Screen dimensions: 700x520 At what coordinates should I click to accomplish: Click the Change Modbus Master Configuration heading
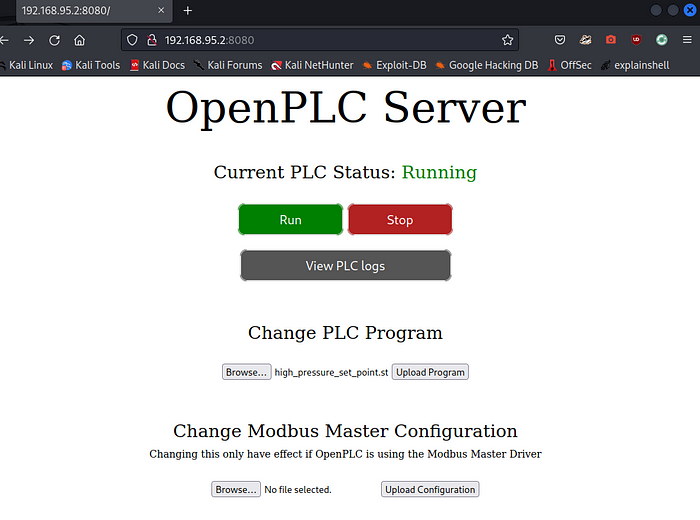pyautogui.click(x=346, y=431)
